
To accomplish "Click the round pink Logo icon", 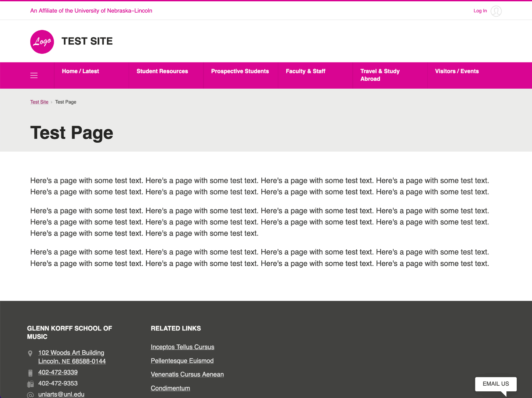I will tap(42, 42).
